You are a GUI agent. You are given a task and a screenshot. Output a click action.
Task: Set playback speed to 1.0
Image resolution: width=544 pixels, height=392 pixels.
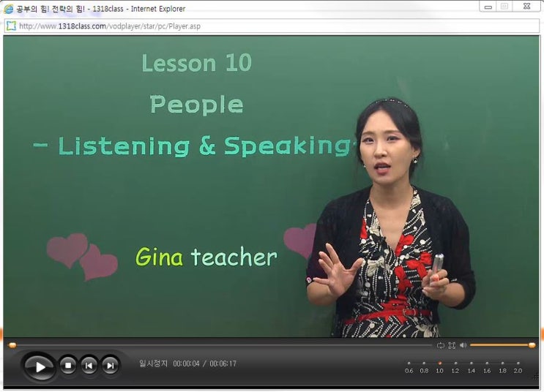tap(439, 368)
